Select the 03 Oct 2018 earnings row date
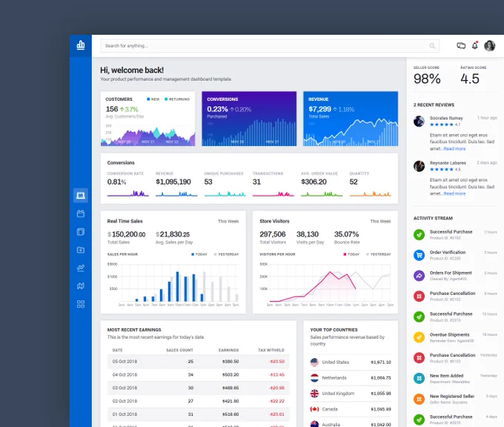Screen dimensions: 504x427 pos(125,388)
